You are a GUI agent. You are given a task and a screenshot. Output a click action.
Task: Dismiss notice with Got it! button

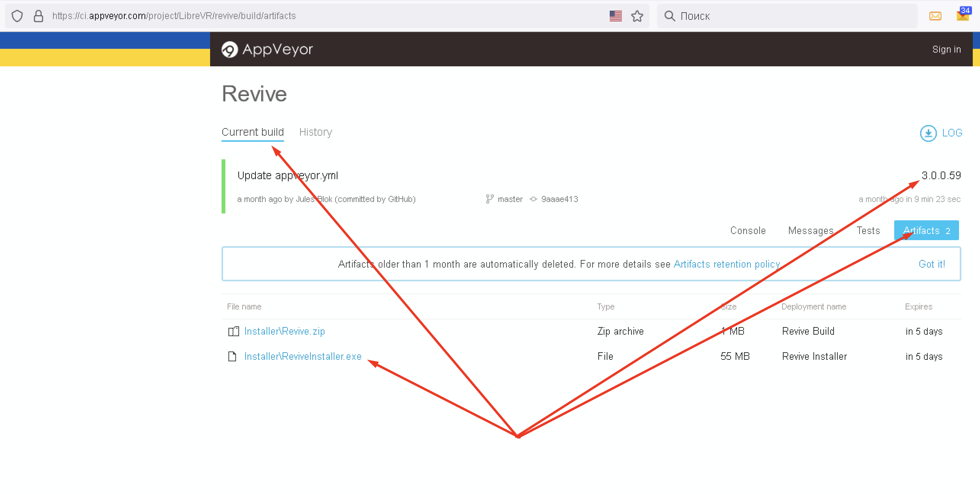pyautogui.click(x=932, y=264)
